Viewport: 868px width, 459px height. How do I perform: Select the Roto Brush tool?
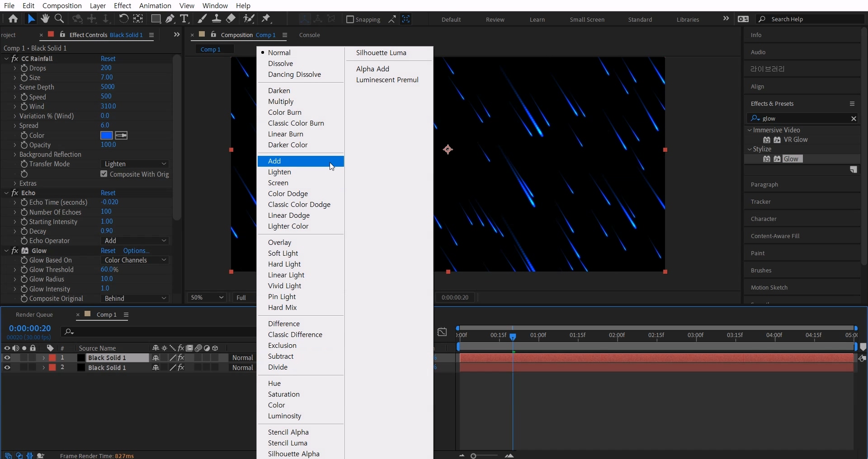tap(249, 19)
